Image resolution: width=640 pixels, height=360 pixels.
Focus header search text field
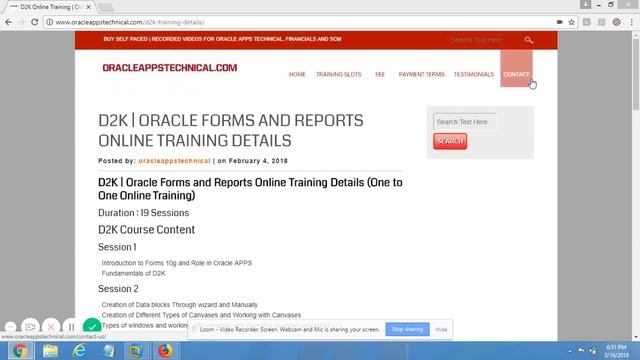[478, 40]
